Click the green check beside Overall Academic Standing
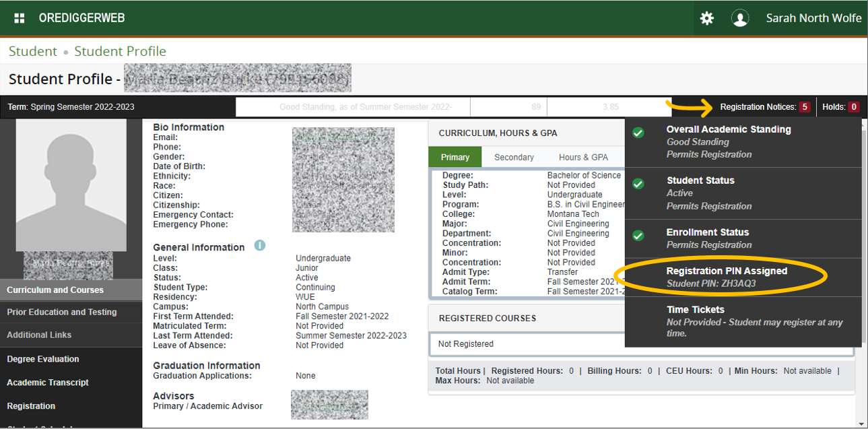The width and height of the screenshot is (868, 429). click(638, 133)
